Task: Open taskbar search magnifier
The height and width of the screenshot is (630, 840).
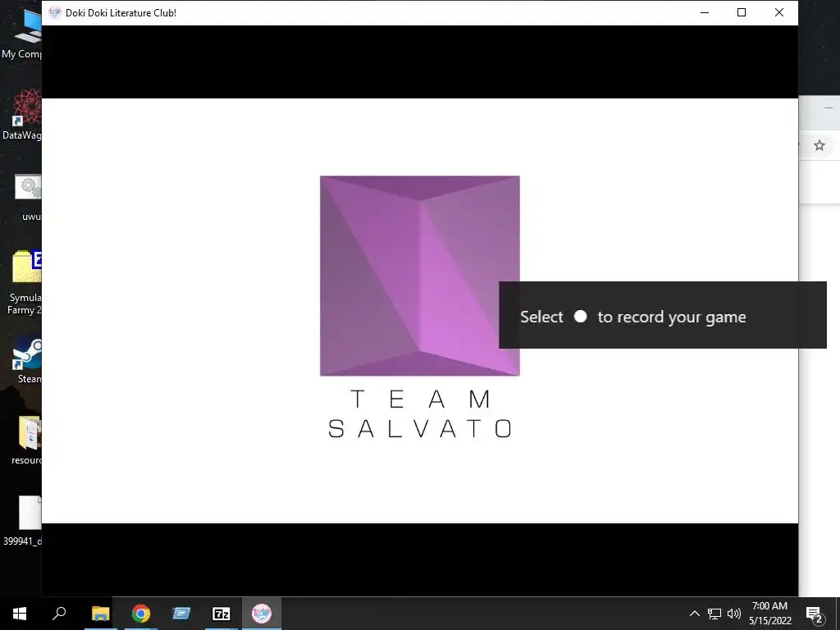Action: pyautogui.click(x=59, y=614)
